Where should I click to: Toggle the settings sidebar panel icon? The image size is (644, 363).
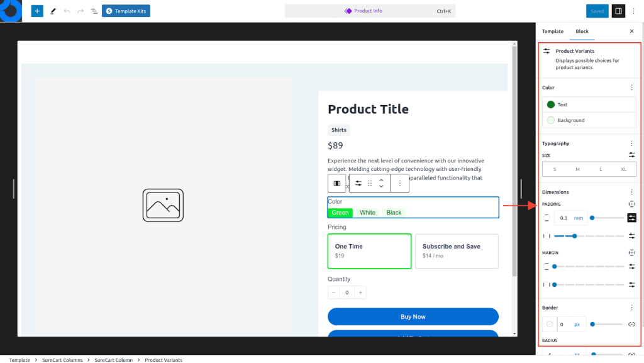tap(618, 11)
